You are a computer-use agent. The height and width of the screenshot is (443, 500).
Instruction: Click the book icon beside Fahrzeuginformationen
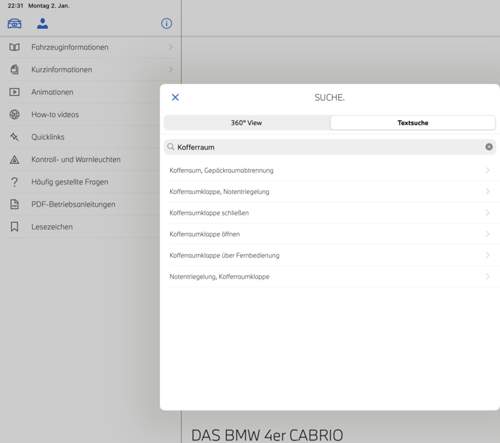tap(14, 47)
